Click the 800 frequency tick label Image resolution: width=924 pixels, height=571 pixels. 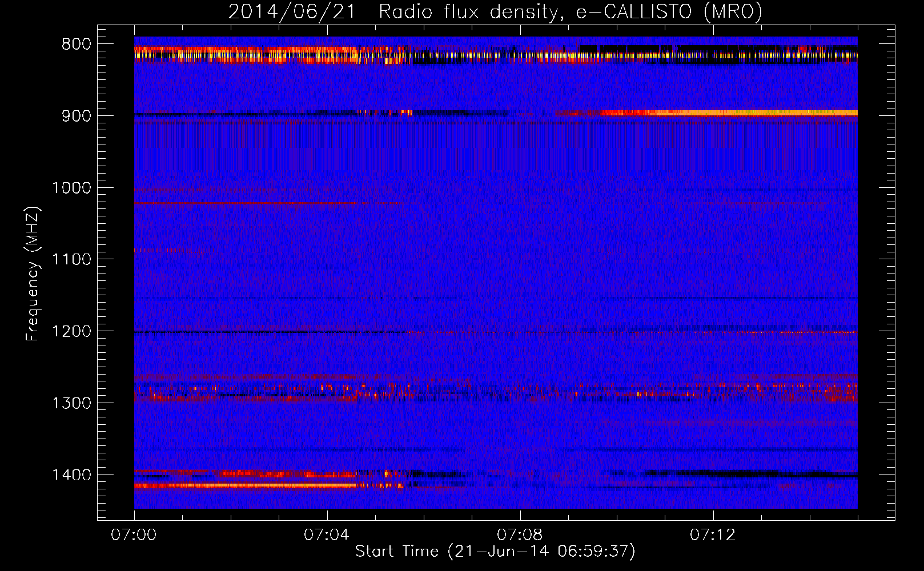pos(77,45)
